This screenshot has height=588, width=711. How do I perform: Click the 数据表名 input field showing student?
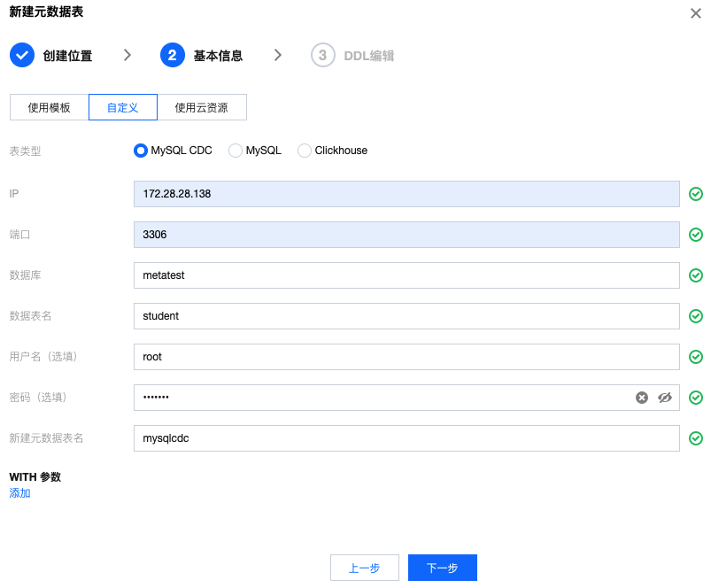pos(406,316)
